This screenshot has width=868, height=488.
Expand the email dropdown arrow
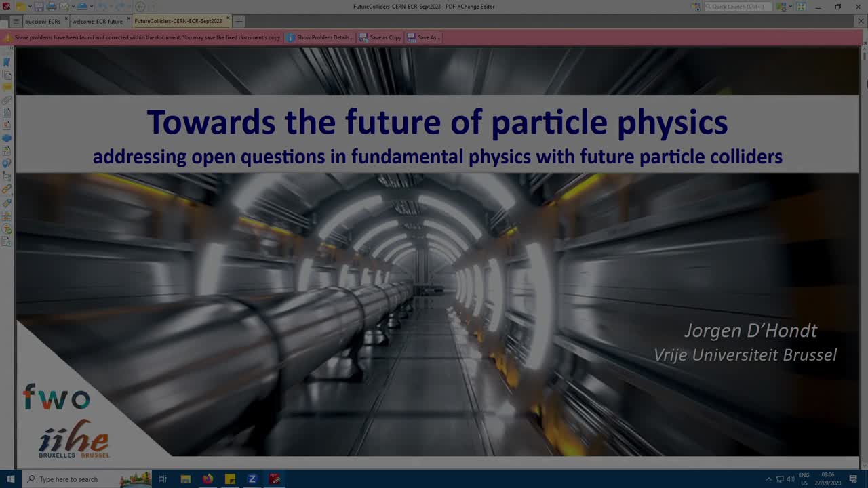(x=73, y=7)
